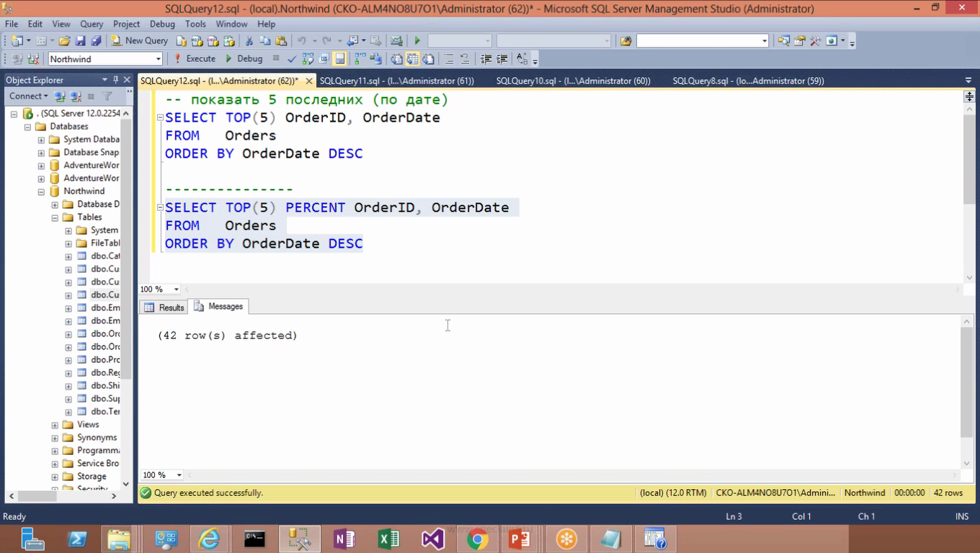Open the messages pane zoom 100 % dropdown

[x=179, y=475]
